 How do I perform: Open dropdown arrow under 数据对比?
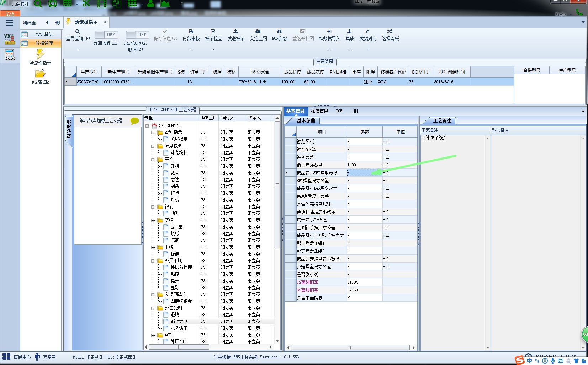368,49
